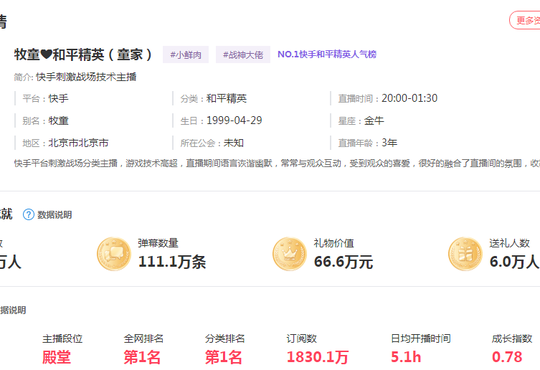Click the 订阅数 label
The width and height of the screenshot is (540, 370).
302,338
